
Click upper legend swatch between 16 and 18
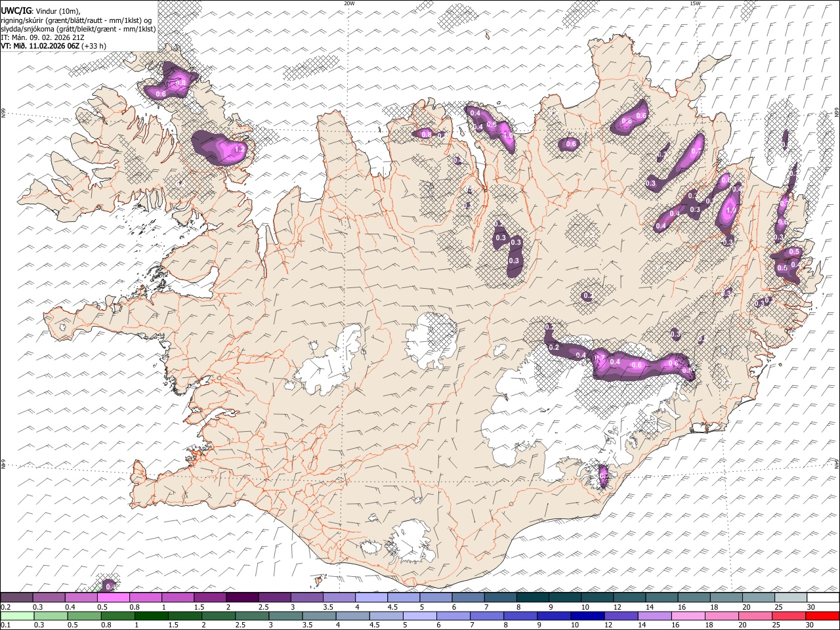[x=694, y=597]
